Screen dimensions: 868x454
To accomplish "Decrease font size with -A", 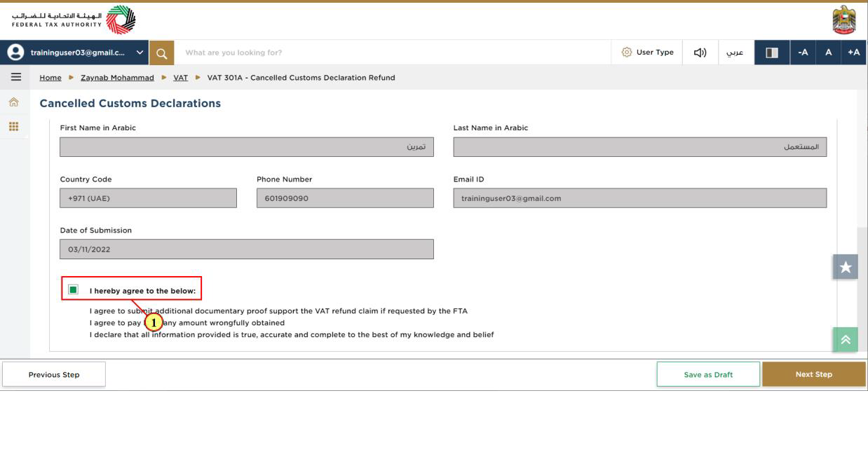I will (803, 53).
